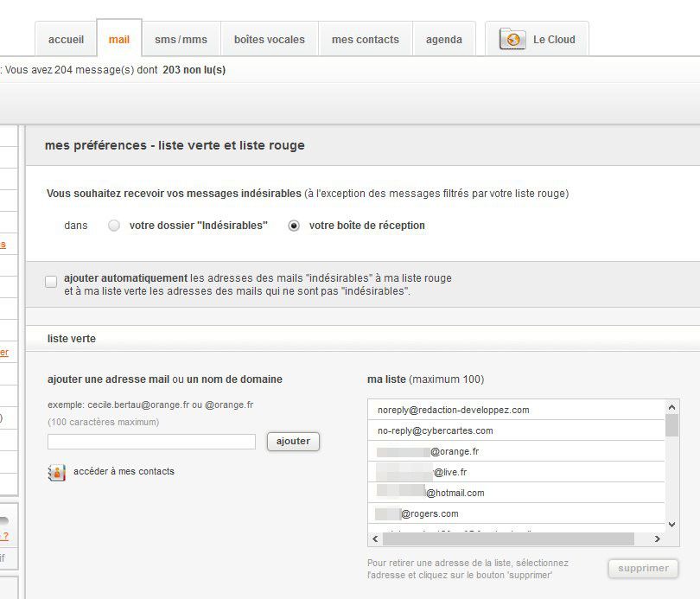The width and height of the screenshot is (700, 599).
Task: Open the mes contacts tab
Action: pyautogui.click(x=365, y=40)
